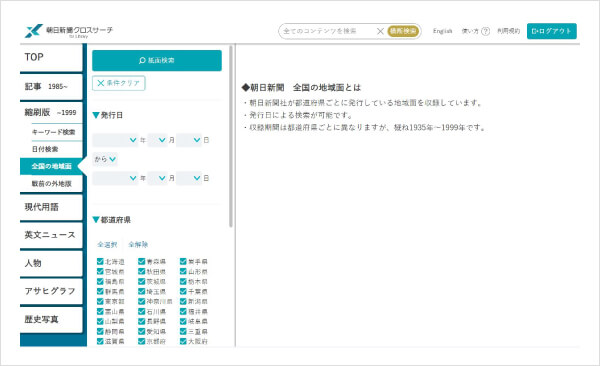
Task: Deselect the 石川県 checkbox
Action: pyautogui.click(x=142, y=311)
